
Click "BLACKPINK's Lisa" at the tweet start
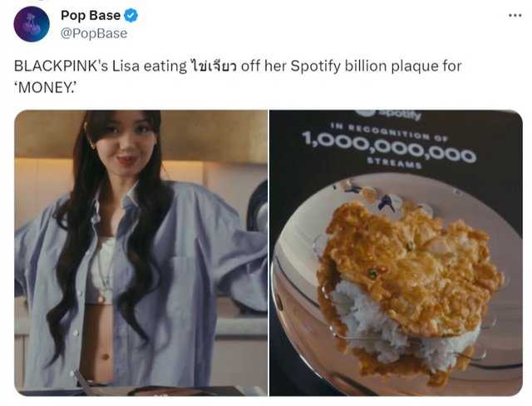[77, 66]
